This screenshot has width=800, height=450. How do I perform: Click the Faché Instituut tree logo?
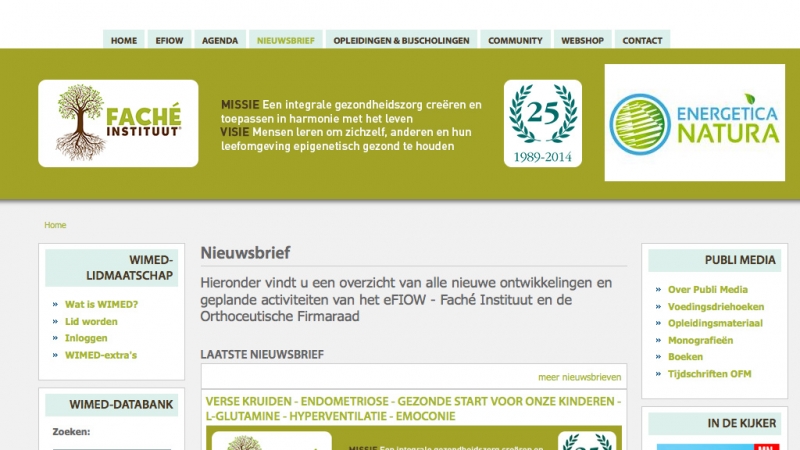[x=118, y=123]
